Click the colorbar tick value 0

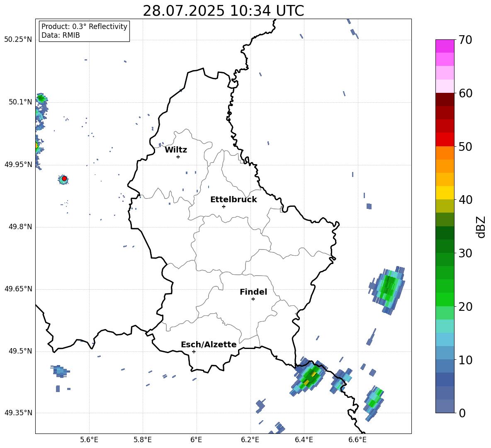tap(462, 413)
